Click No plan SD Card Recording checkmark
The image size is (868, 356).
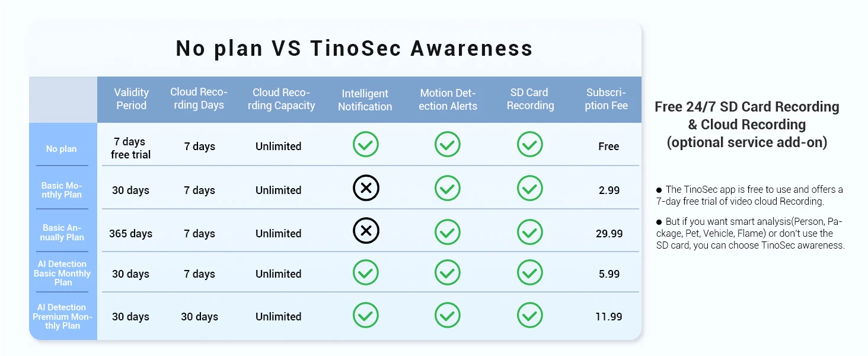(x=529, y=145)
